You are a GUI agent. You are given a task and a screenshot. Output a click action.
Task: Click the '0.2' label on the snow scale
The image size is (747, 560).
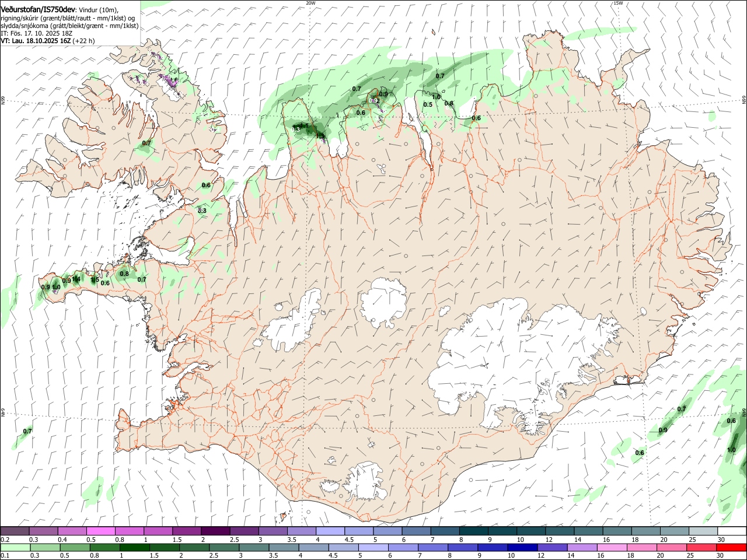[5, 540]
